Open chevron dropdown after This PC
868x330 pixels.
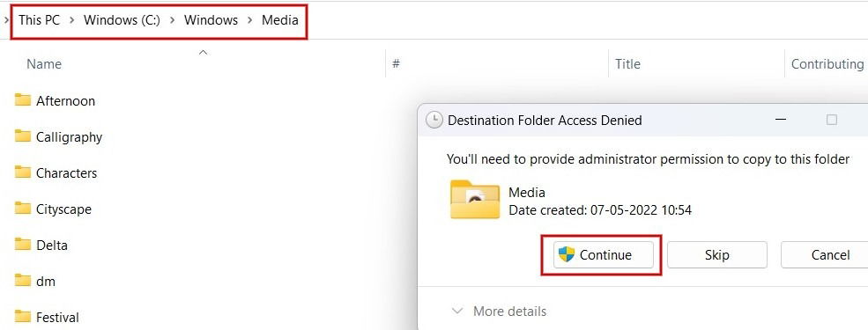tap(71, 20)
